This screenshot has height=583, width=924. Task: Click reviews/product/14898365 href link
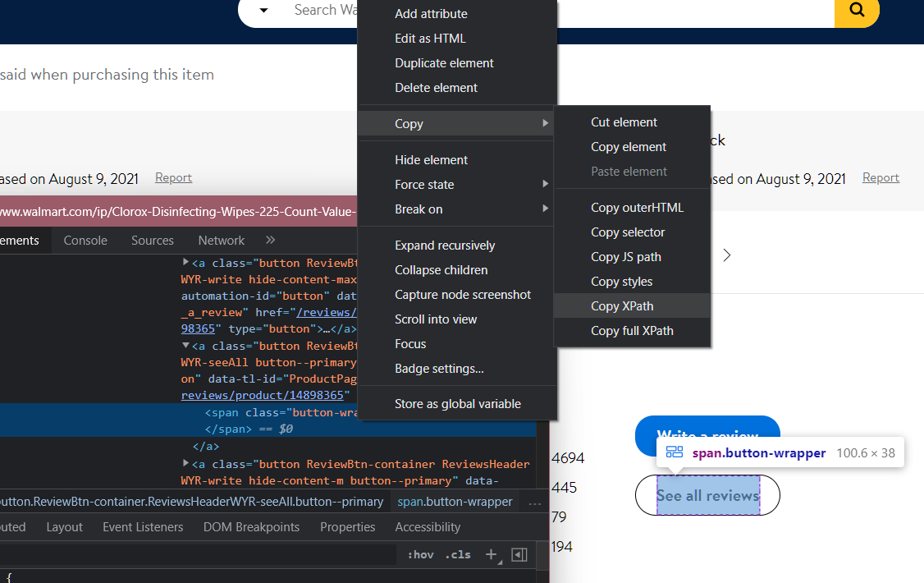263,395
